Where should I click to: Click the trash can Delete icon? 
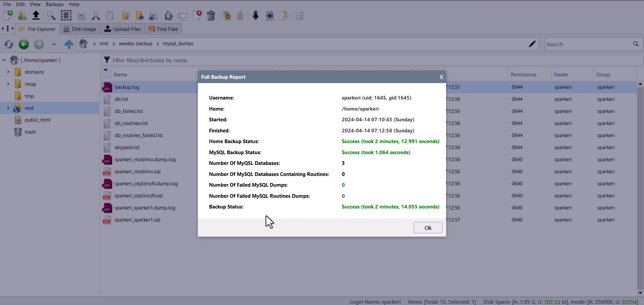click(211, 15)
